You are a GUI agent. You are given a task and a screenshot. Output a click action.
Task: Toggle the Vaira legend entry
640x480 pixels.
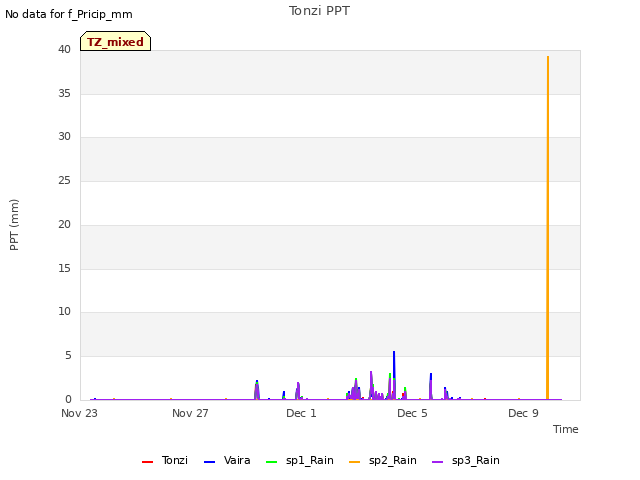coord(227,460)
